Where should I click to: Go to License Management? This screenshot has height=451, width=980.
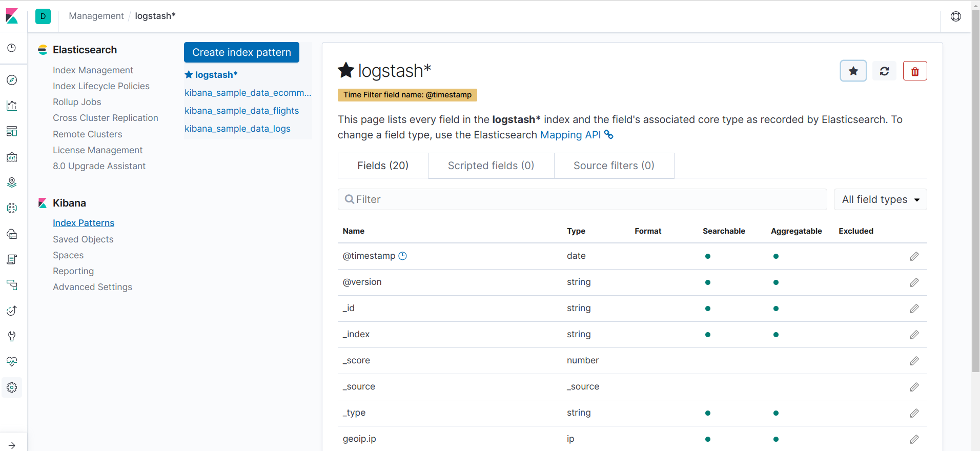pos(97,150)
